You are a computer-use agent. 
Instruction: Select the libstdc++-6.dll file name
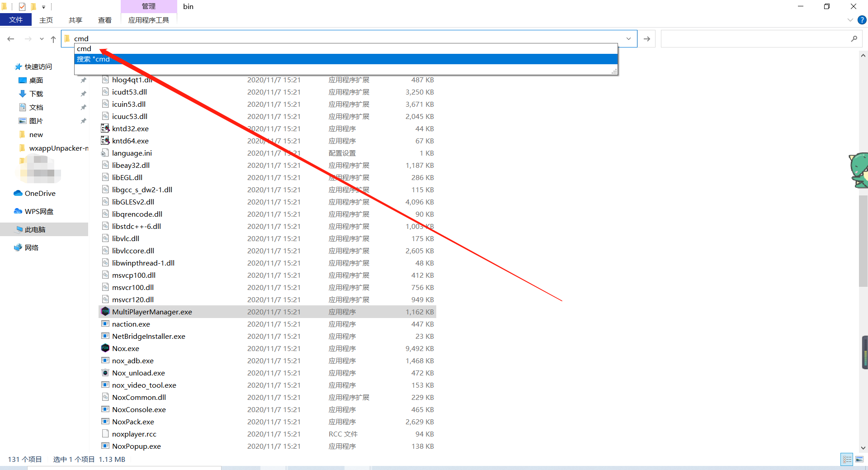[x=137, y=226]
